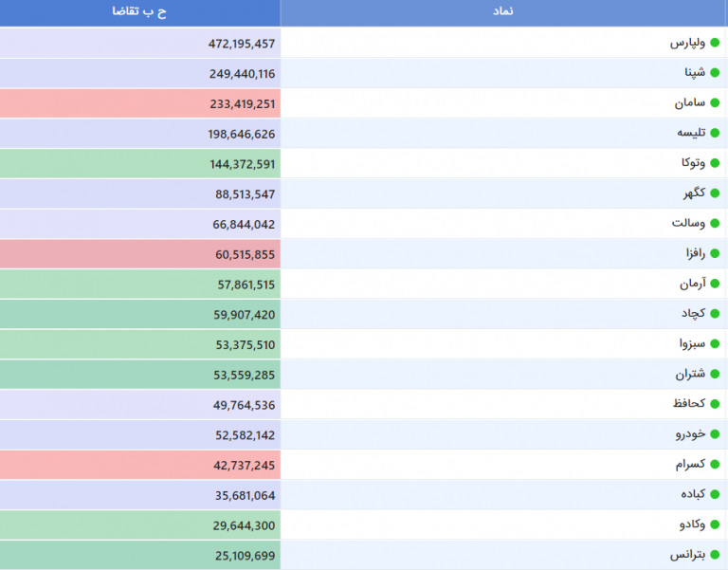The image size is (728, 570).
Task: Select the شتران symbol name
Action: click(x=689, y=375)
